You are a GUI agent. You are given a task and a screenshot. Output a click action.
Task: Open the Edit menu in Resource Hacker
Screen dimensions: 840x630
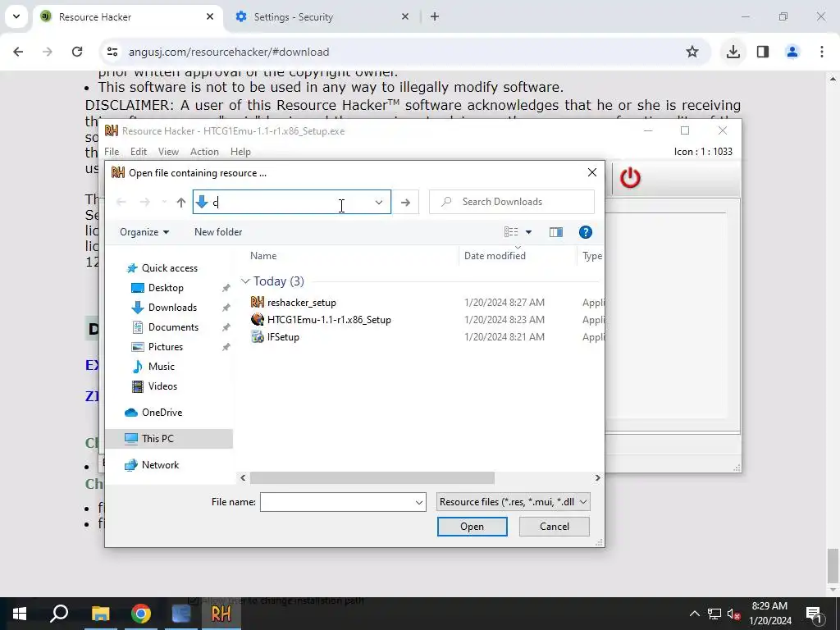click(138, 152)
